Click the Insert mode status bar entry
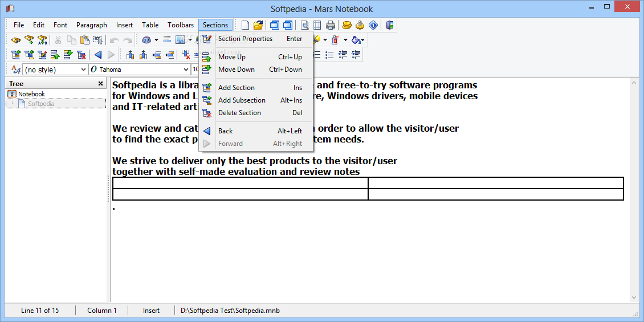This screenshot has width=644, height=322. (x=151, y=311)
